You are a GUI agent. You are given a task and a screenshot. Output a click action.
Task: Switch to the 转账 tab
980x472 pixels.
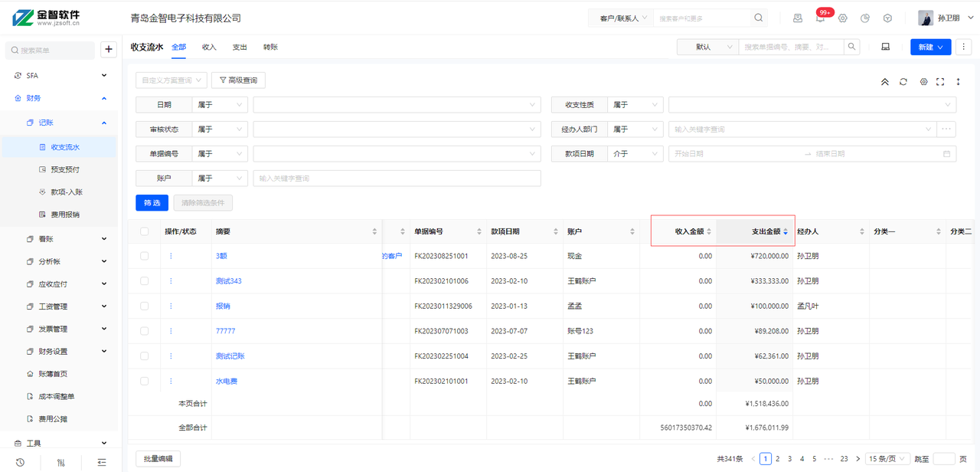(270, 47)
